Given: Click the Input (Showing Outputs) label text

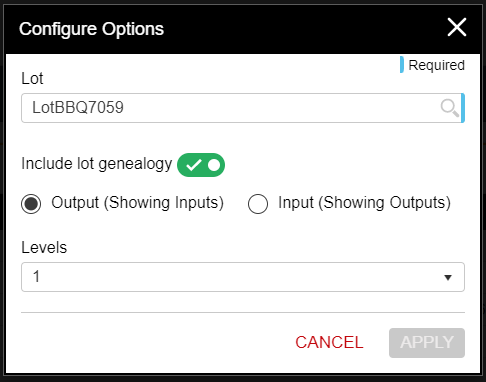Looking at the screenshot, I should coord(364,203).
